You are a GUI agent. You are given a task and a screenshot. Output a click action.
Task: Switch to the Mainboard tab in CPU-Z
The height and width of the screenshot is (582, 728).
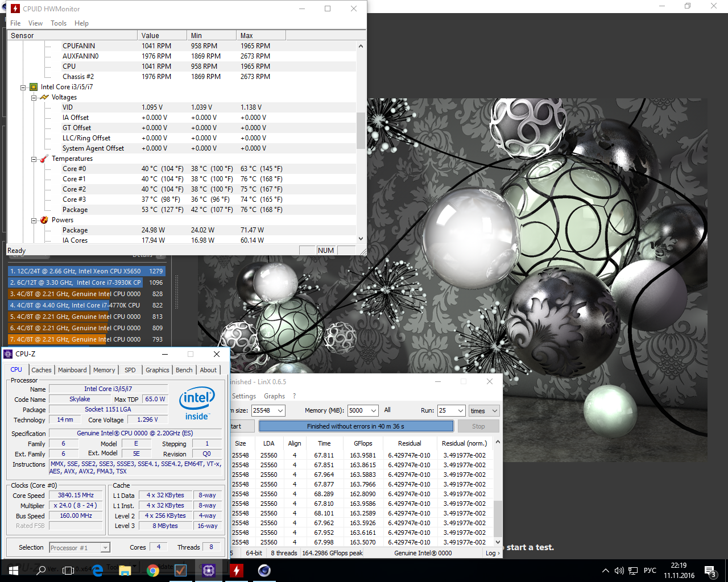coord(72,370)
